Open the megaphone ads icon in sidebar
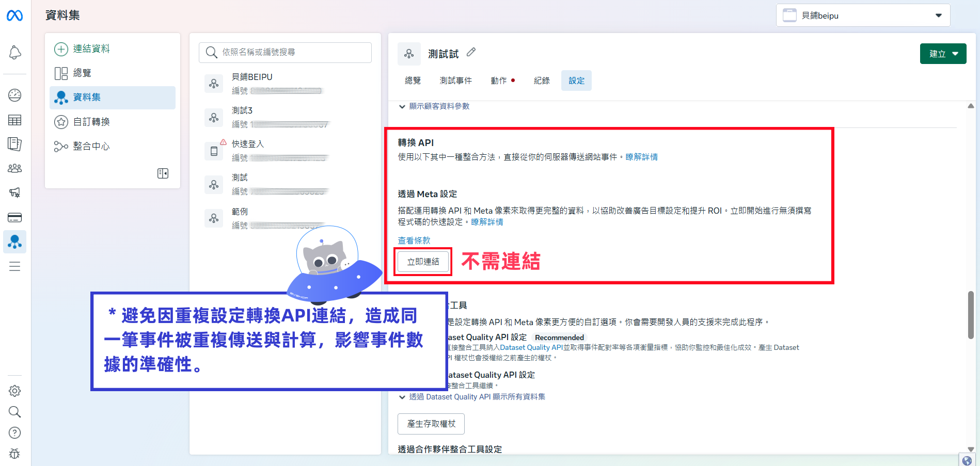Viewport: 980px width, 466px height. 15,192
